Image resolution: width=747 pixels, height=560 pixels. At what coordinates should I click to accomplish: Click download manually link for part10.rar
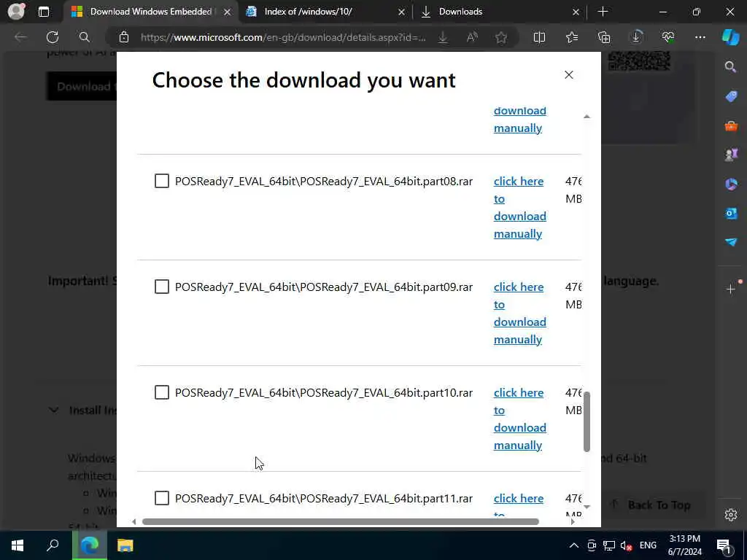[x=519, y=419]
